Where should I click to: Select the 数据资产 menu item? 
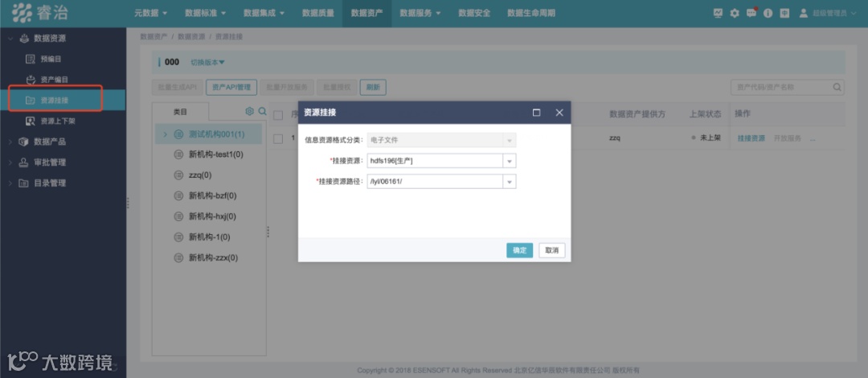pos(367,13)
